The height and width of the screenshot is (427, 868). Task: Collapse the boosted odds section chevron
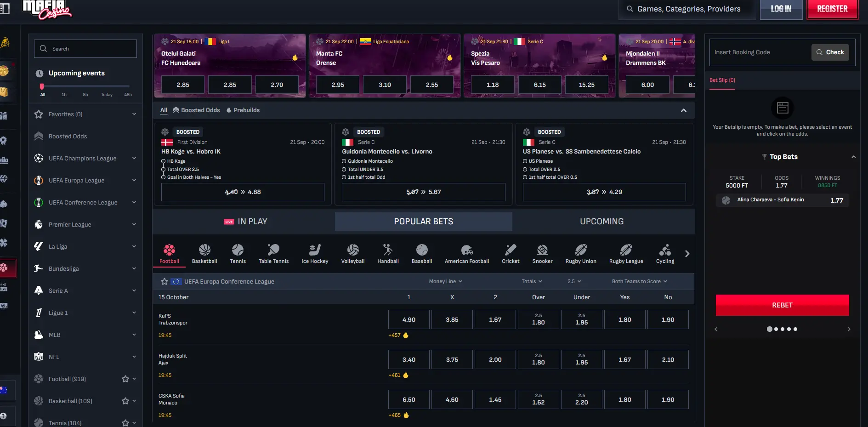pyautogui.click(x=683, y=110)
